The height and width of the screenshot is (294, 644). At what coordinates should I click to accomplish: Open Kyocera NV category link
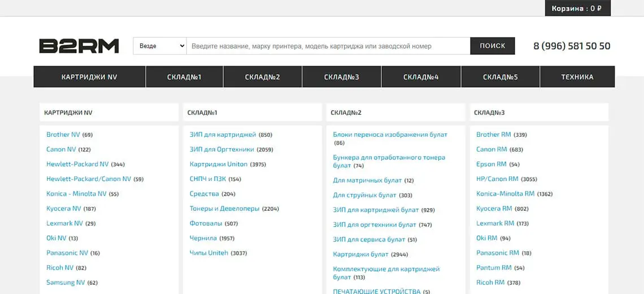(x=64, y=209)
